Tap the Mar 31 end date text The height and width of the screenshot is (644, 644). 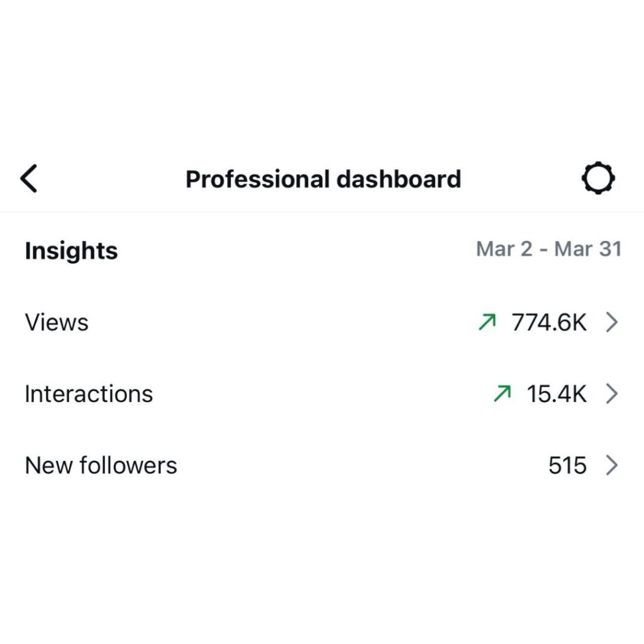coord(588,249)
